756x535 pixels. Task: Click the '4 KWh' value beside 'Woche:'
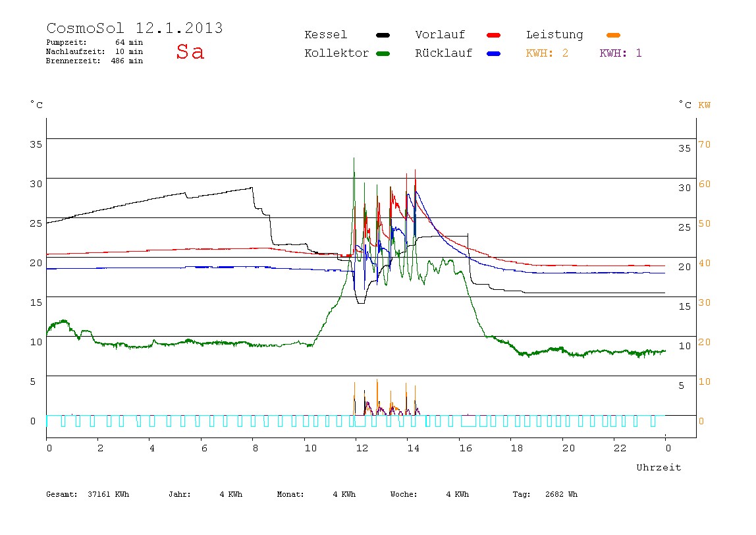click(x=458, y=494)
